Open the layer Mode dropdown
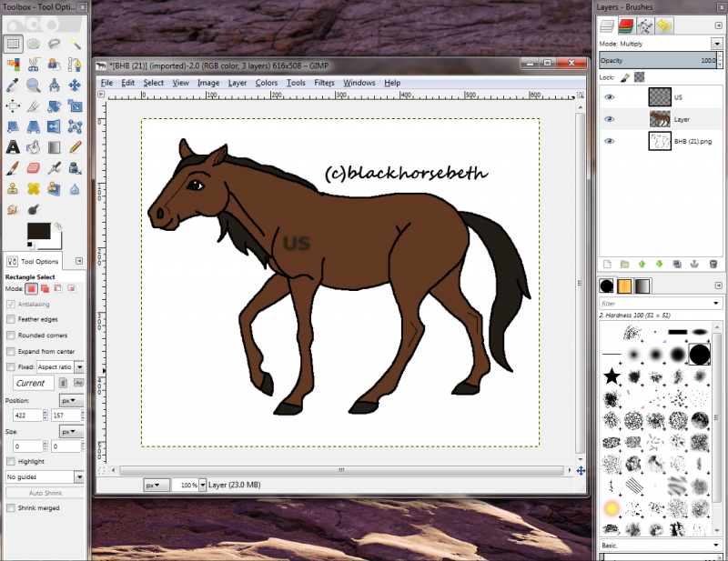 [717, 44]
